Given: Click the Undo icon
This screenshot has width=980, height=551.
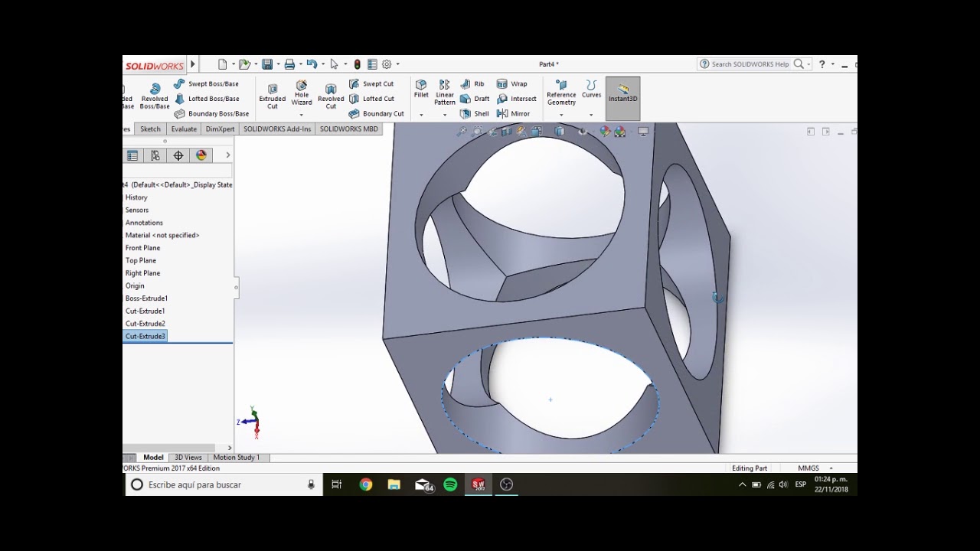Looking at the screenshot, I should pos(312,64).
